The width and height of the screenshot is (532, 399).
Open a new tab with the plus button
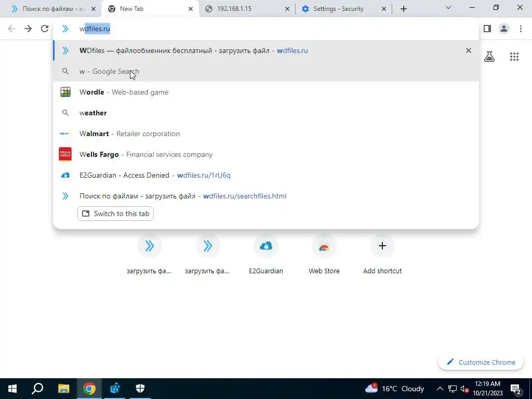pyautogui.click(x=403, y=9)
